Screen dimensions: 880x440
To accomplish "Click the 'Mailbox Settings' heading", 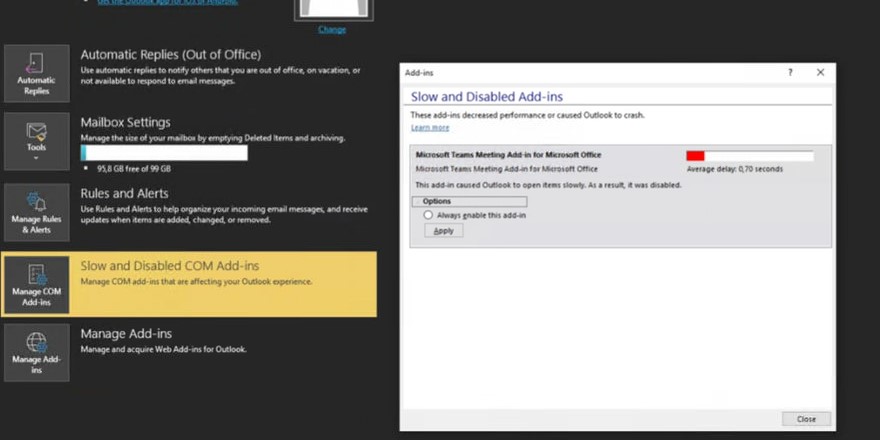I will pos(125,122).
